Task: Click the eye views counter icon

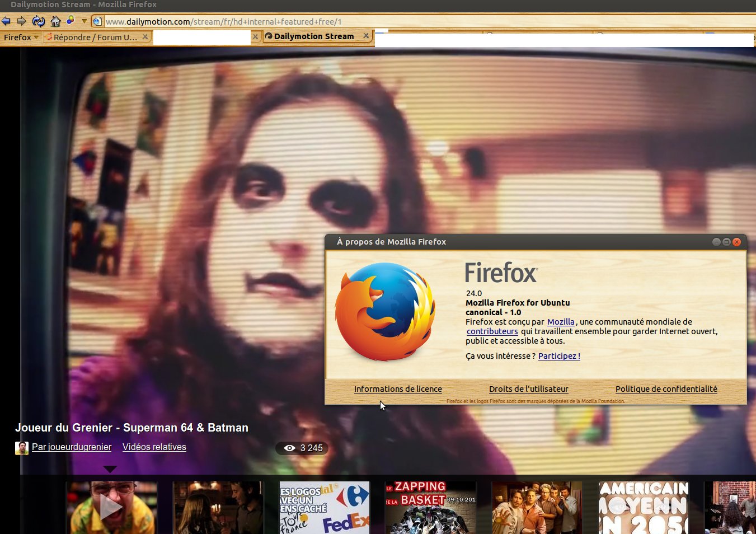Action: click(289, 448)
